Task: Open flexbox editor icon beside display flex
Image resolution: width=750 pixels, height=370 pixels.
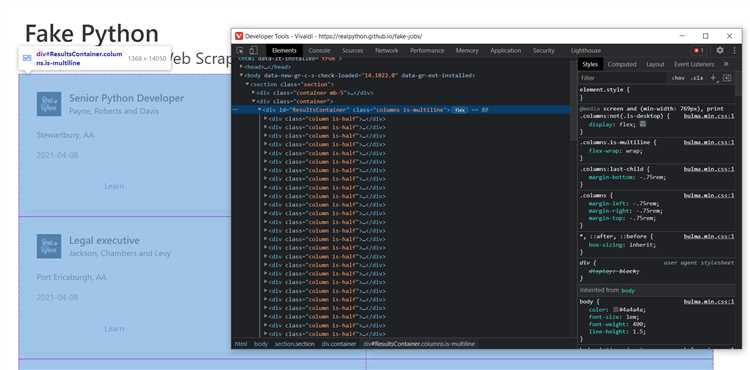Action: 643,124
